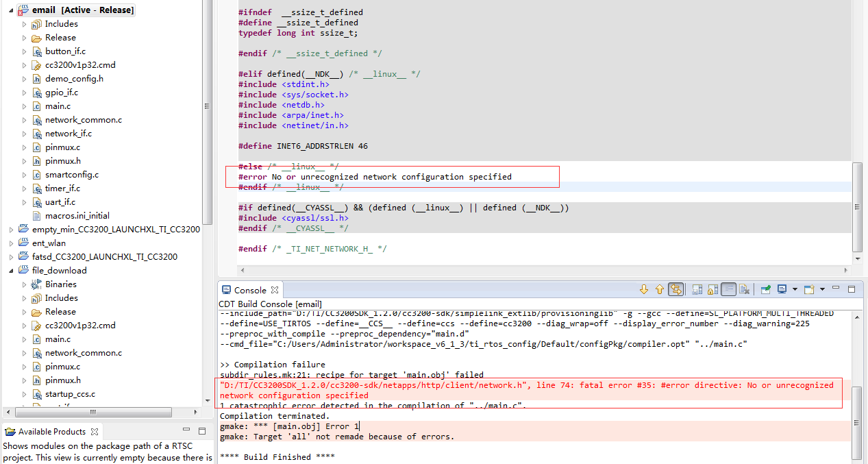Click Includes icon under file_download
Viewport: 868px width, 464px height.
[36, 298]
